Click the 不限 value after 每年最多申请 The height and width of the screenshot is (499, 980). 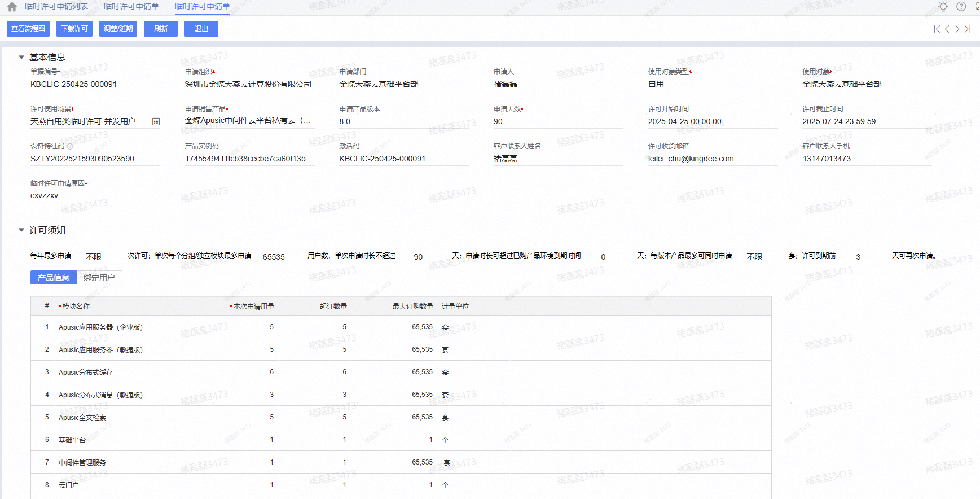(94, 257)
